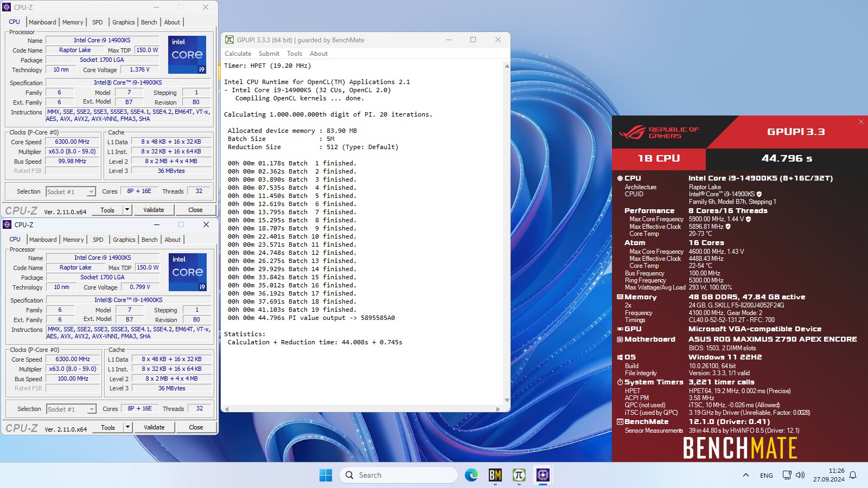The height and width of the screenshot is (488, 868).
Task: Open Socket #1 selection dropdown in top CPU-Z
Action: pyautogui.click(x=71, y=191)
